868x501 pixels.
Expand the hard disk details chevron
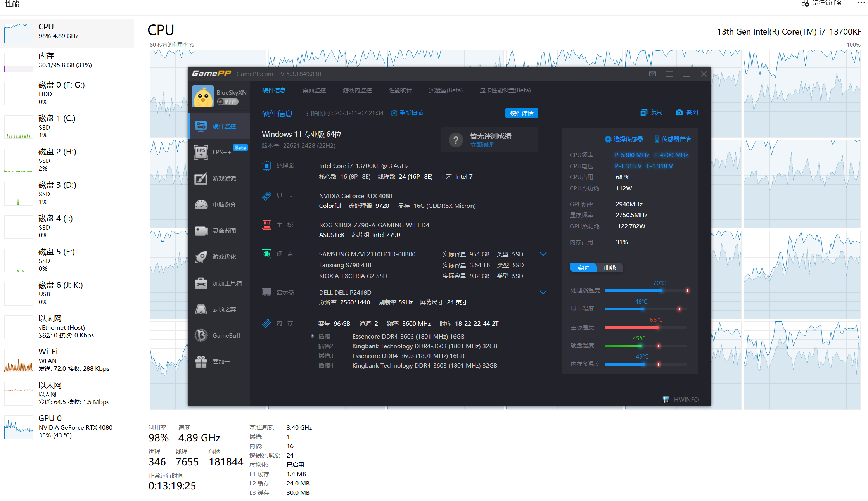pos(543,254)
